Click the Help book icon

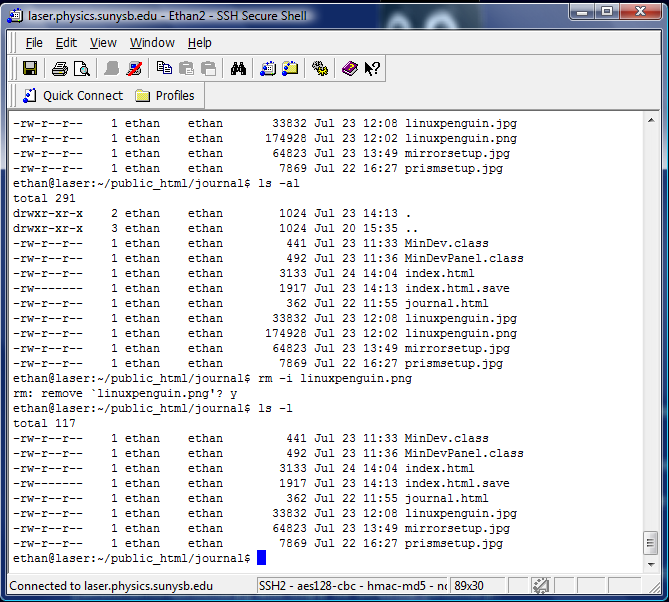[349, 69]
